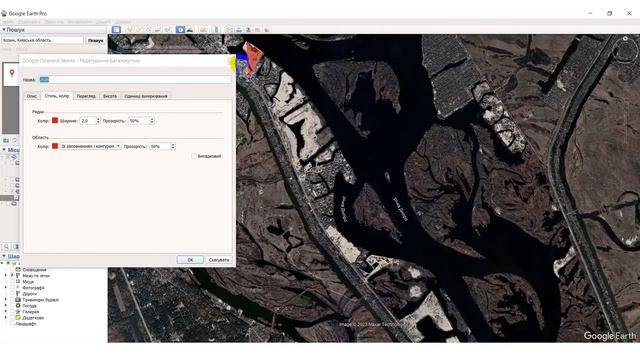Click the Google Earth Pro title icon
Image resolution: width=640 pixels, height=360 pixels.
click(4, 13)
